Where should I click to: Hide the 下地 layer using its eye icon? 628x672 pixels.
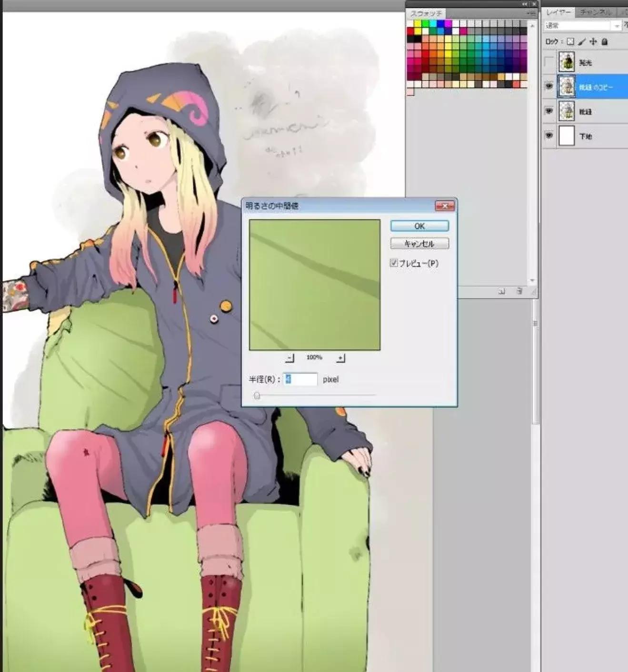coord(549,136)
